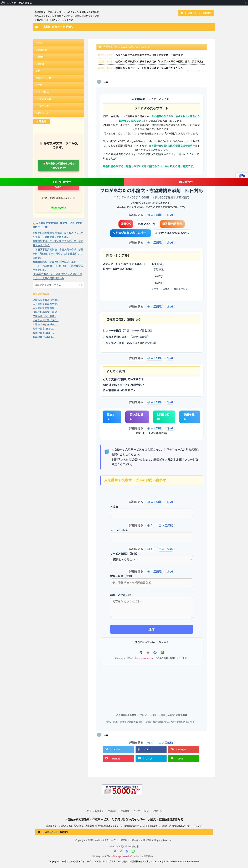Click the 試験・用途 text field
Viewport: 248px width, 868px height.
coord(152,583)
